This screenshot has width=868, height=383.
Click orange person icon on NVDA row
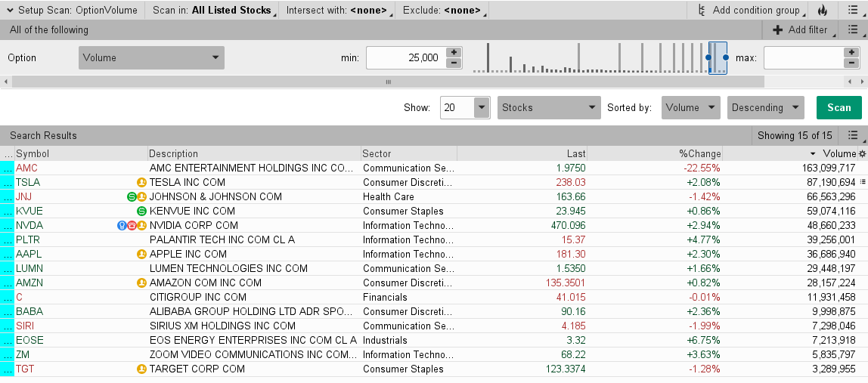pos(141,225)
